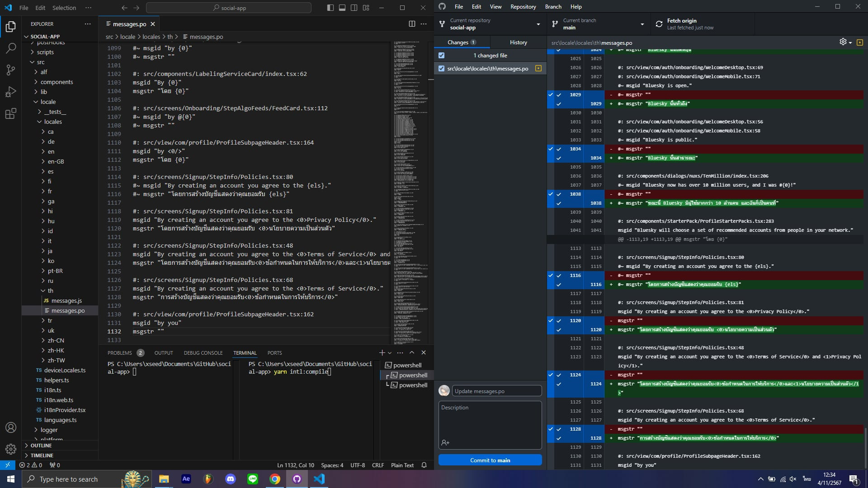Image resolution: width=868 pixels, height=488 pixels.
Task: Open Branch menu in GitHub Desktop
Action: [553, 7]
